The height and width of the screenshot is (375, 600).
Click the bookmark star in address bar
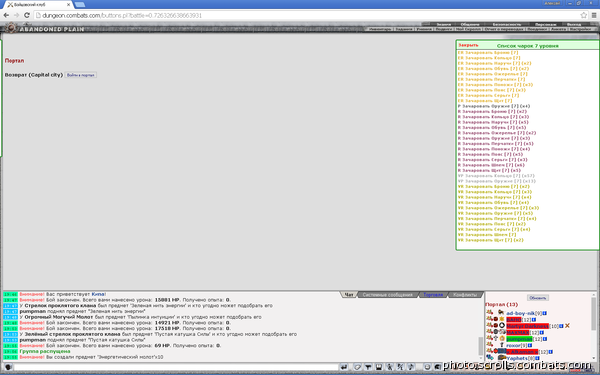coord(584,15)
